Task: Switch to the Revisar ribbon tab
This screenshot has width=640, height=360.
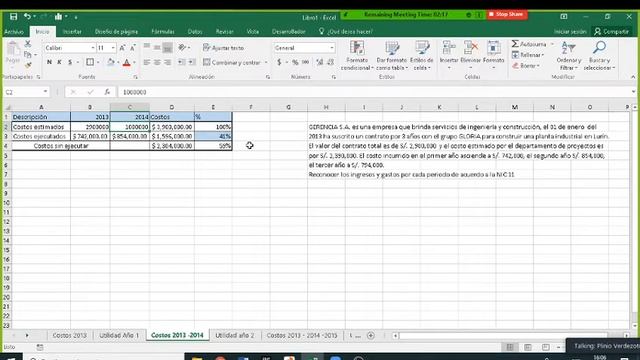Action: point(224,31)
